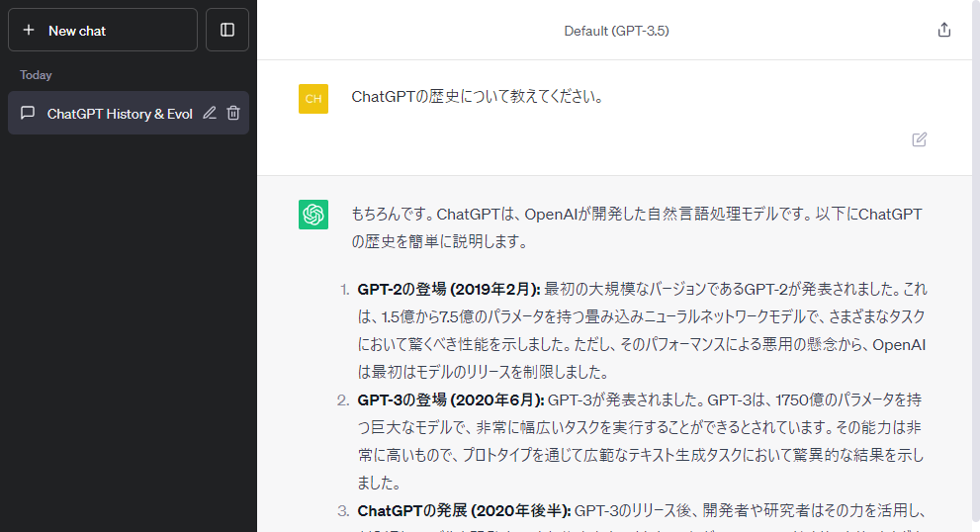Delete the chat with the trash icon
This screenshot has width=980, height=532.
pyautogui.click(x=233, y=114)
